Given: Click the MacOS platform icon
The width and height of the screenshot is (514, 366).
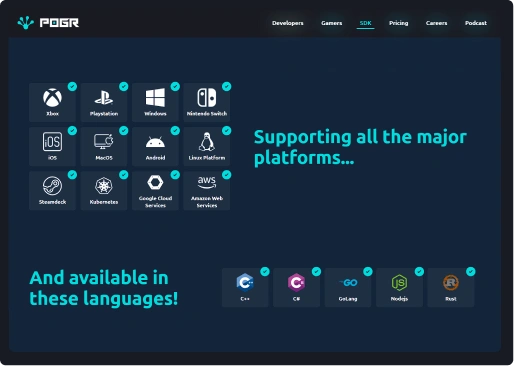Looking at the screenshot, I should (x=104, y=142).
